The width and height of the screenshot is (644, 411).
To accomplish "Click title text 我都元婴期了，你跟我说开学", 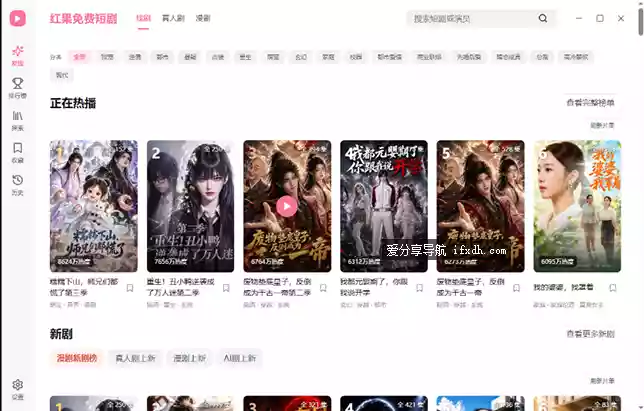I will [x=374, y=287].
